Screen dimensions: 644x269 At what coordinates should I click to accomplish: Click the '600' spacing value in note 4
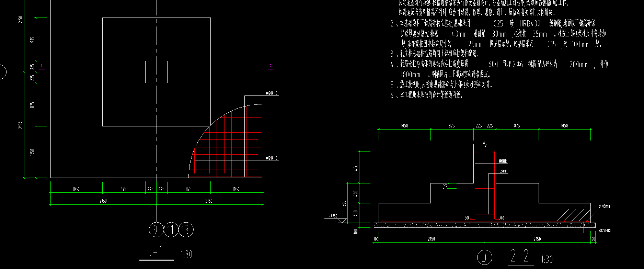click(493, 64)
